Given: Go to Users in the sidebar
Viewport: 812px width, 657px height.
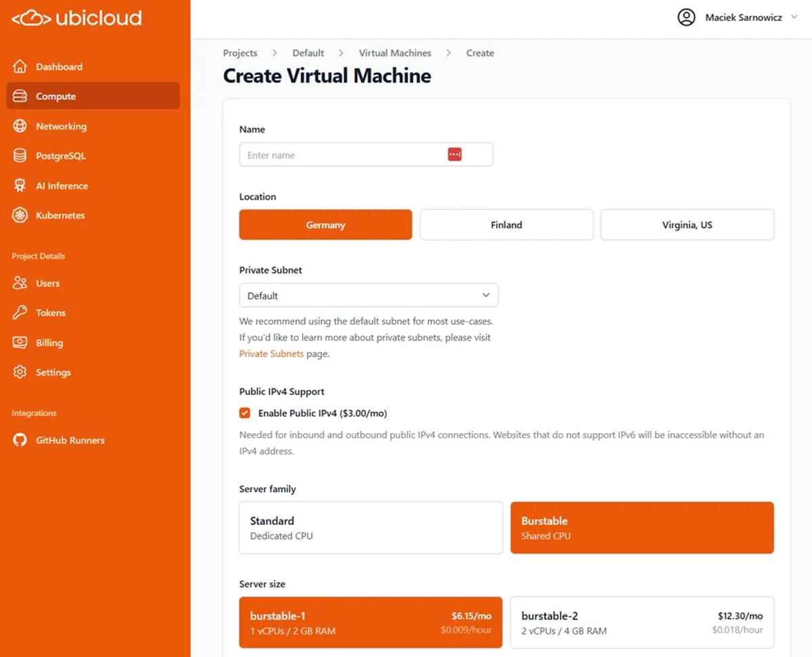Looking at the screenshot, I should 47,284.
